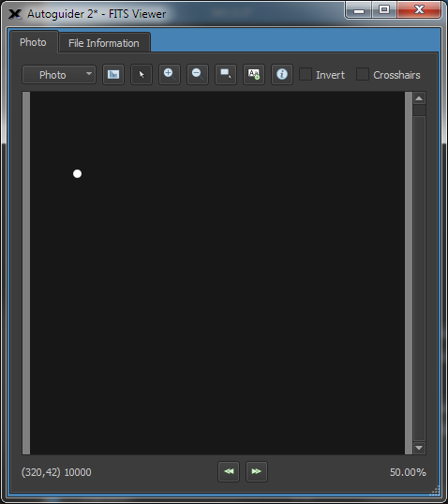Image resolution: width=448 pixels, height=504 pixels.
Task: Select the pointer arrow tool
Action: pos(142,75)
